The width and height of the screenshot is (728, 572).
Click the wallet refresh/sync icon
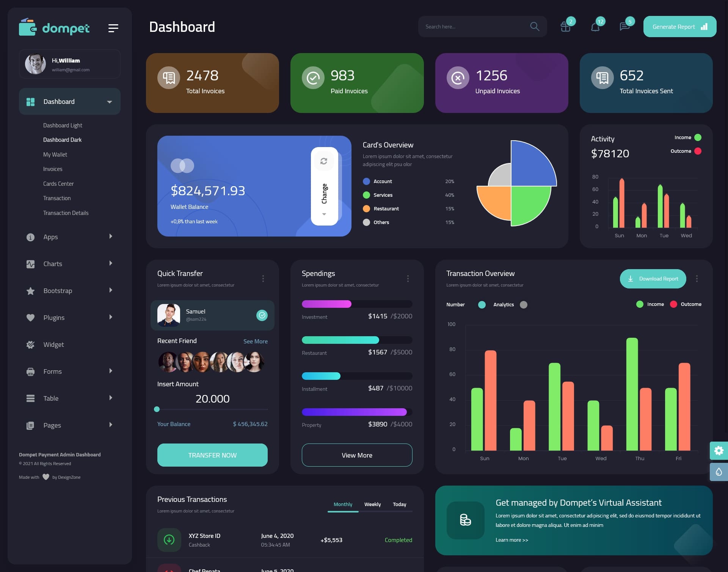click(x=325, y=161)
